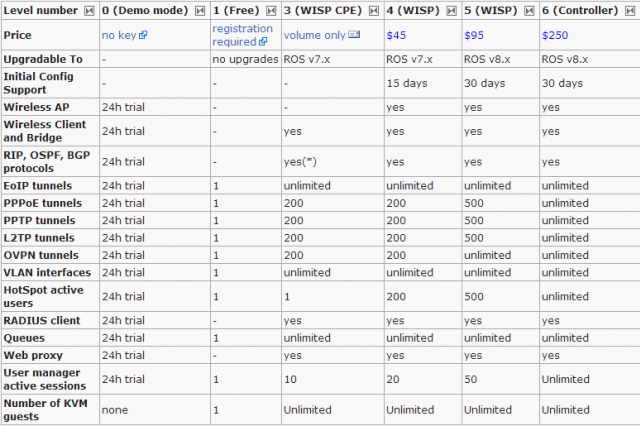Image resolution: width=640 pixels, height=426 pixels.
Task: Click the none cell in KVM guests row
Action: tap(115, 410)
